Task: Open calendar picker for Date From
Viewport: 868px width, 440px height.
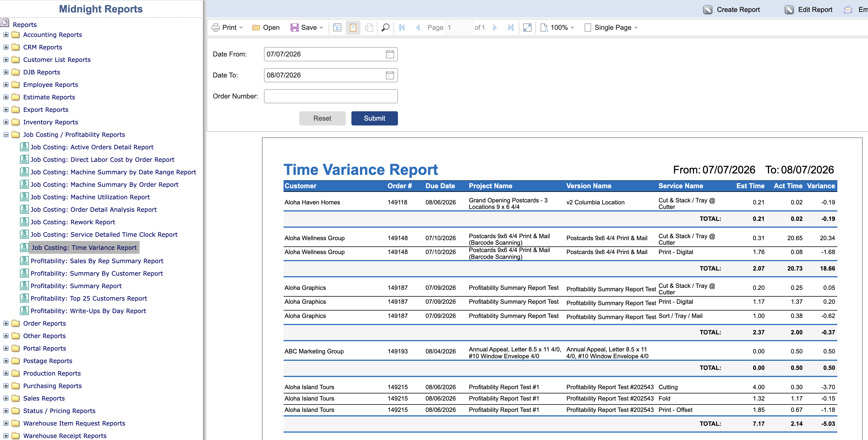Action: (x=390, y=54)
